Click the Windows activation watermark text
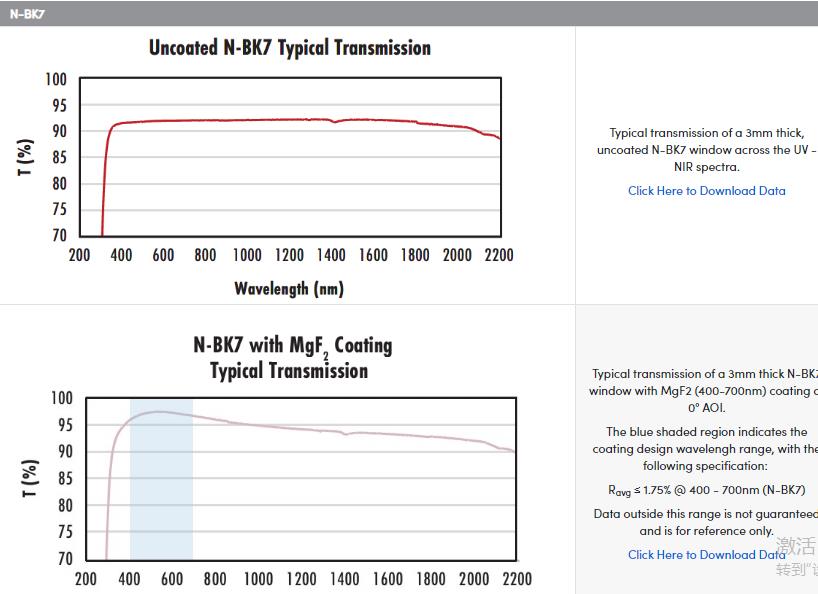The width and height of the screenshot is (818, 594). 796,557
